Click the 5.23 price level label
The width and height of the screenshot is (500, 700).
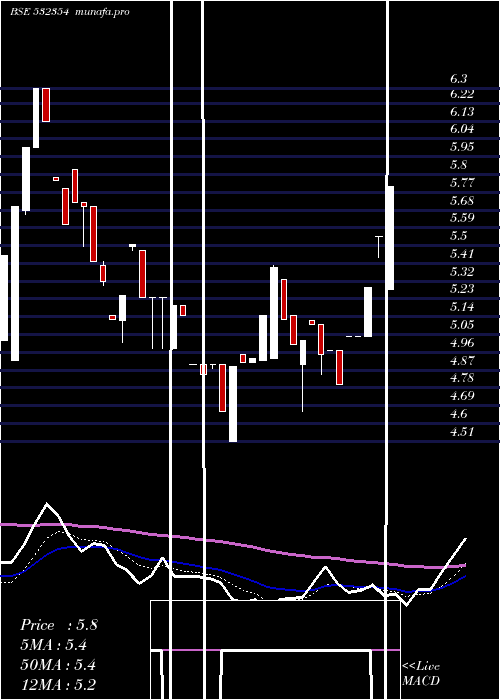[462, 289]
